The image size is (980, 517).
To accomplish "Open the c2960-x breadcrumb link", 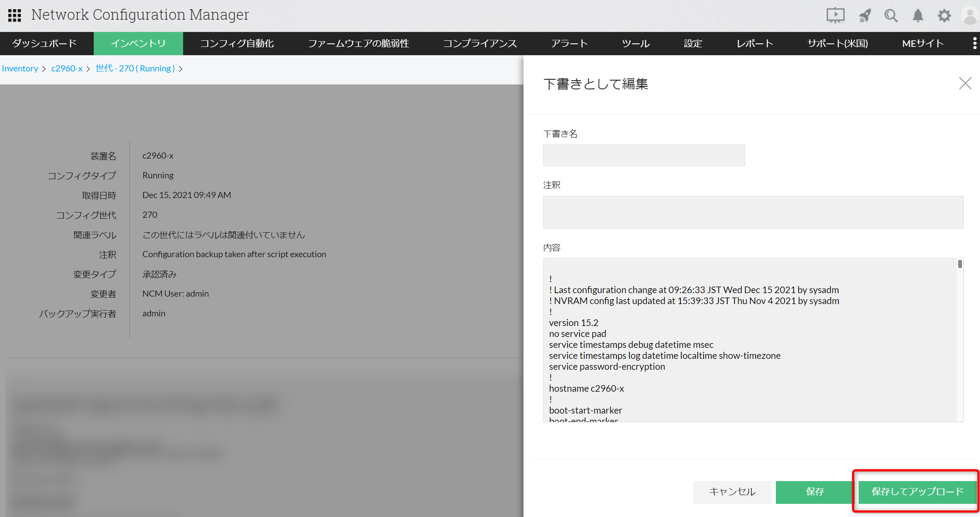I will pos(67,68).
